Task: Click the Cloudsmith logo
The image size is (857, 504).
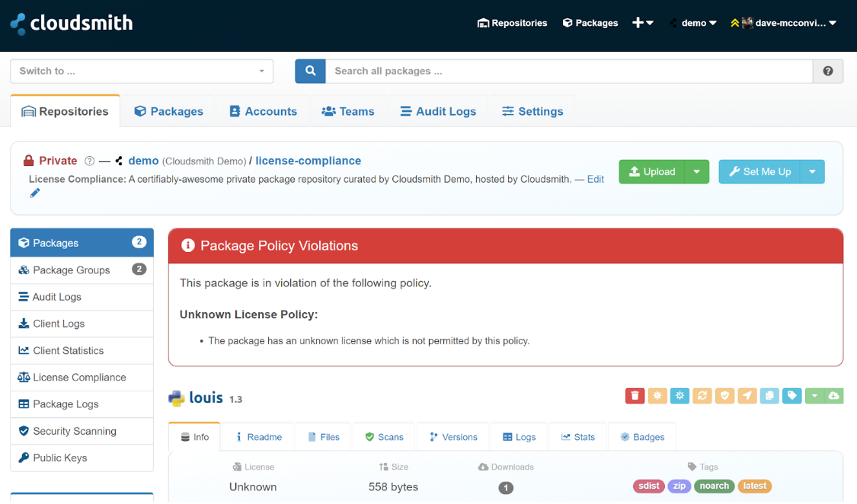Action: pyautogui.click(x=72, y=23)
